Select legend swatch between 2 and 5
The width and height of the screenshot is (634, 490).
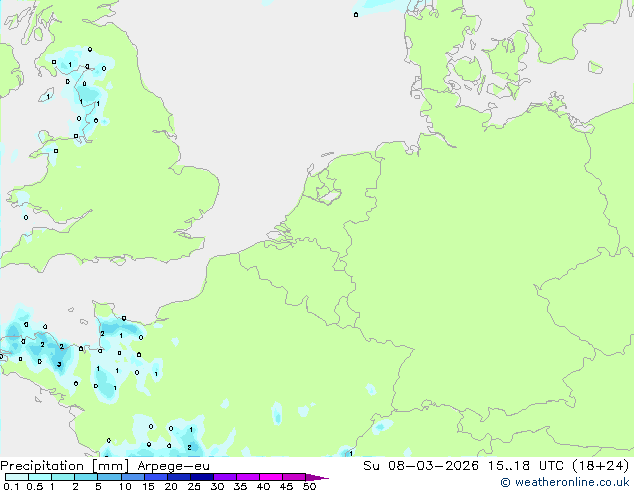click(x=86, y=477)
